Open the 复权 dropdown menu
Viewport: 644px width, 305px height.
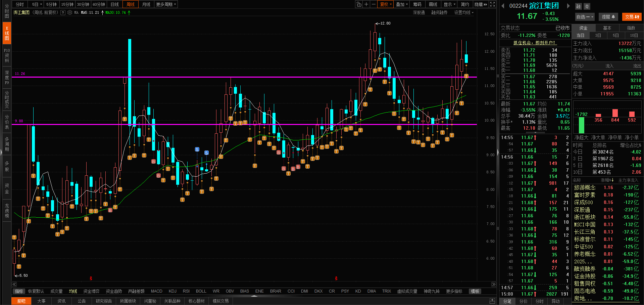386,4
